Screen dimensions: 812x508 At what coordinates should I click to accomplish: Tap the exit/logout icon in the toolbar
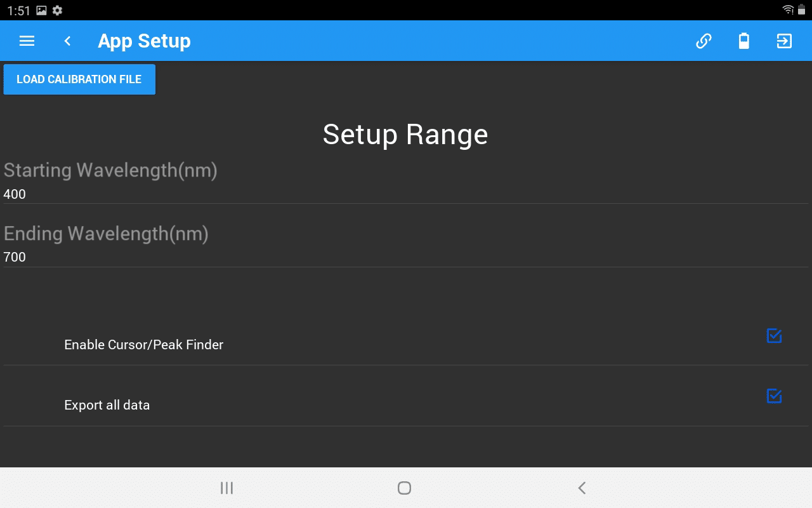[785, 41]
